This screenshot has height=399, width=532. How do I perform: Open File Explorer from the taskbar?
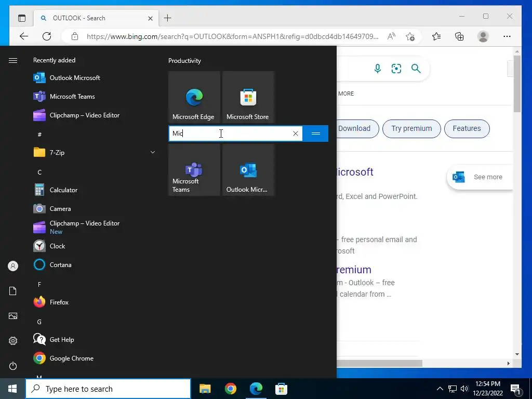[x=205, y=389]
